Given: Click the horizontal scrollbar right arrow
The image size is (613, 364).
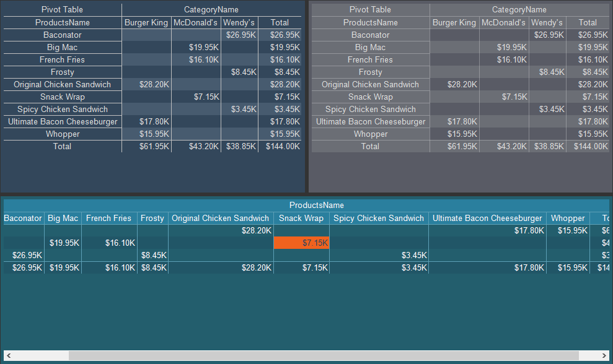Looking at the screenshot, I should coord(603,356).
